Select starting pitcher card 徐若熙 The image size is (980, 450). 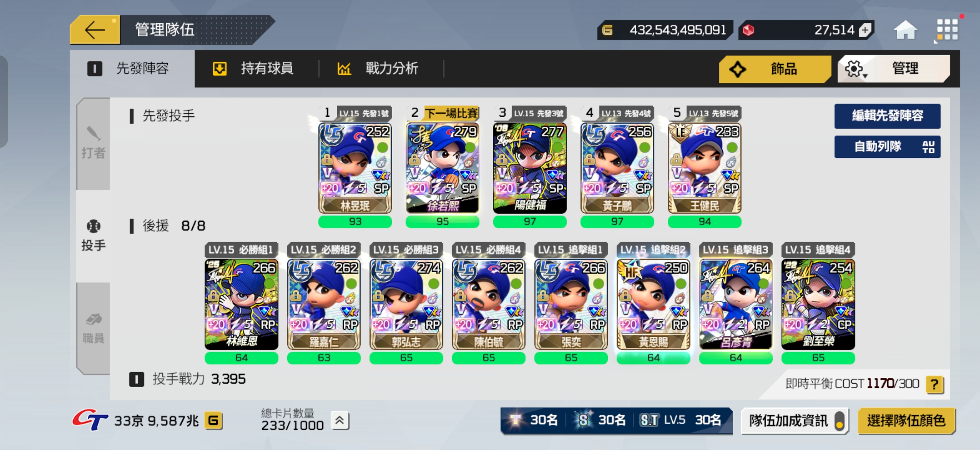[443, 168]
